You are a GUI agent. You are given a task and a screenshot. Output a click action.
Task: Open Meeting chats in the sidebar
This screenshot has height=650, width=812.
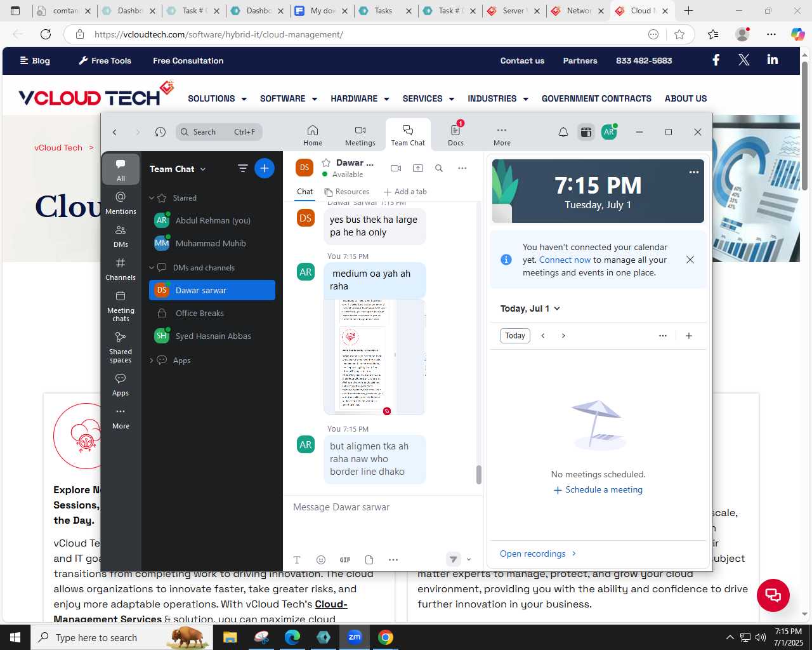coord(121,305)
